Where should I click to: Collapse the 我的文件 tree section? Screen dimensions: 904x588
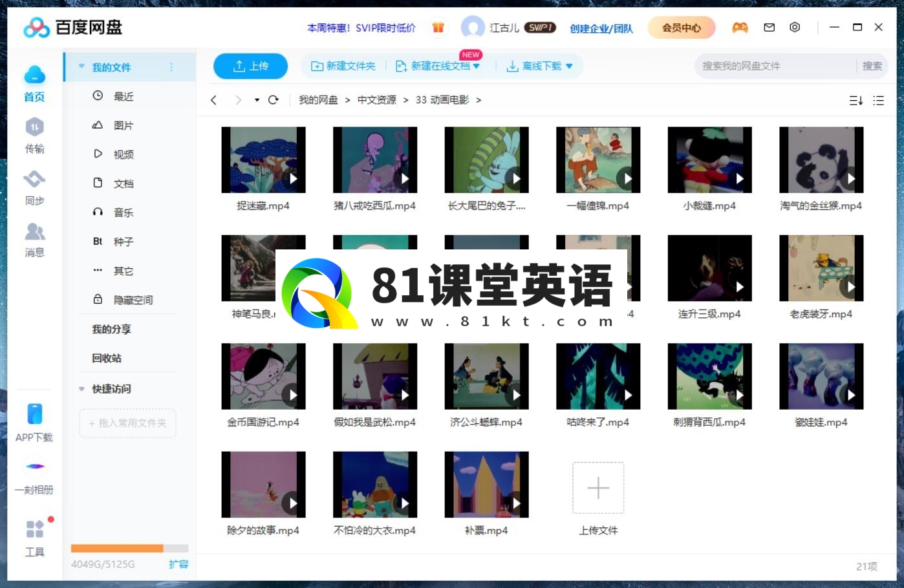pos(81,67)
